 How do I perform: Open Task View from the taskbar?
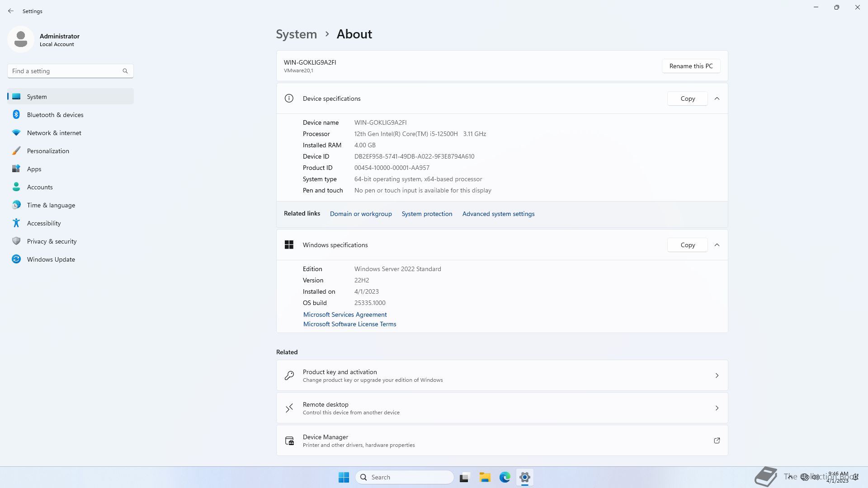464,477
